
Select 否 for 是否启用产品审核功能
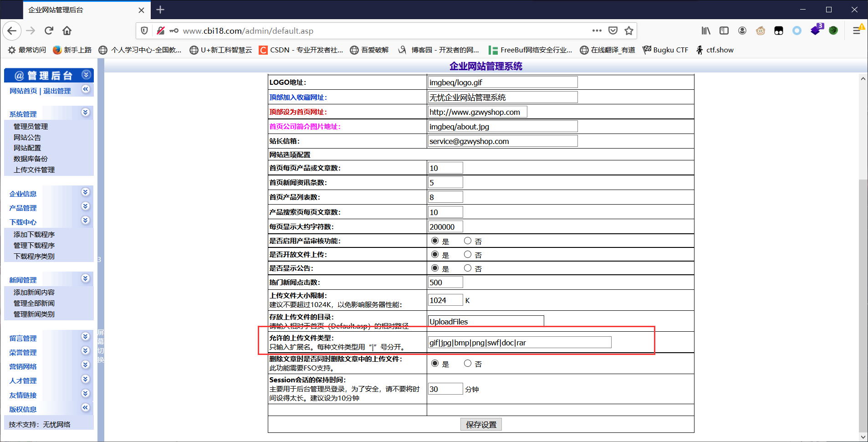click(x=468, y=241)
